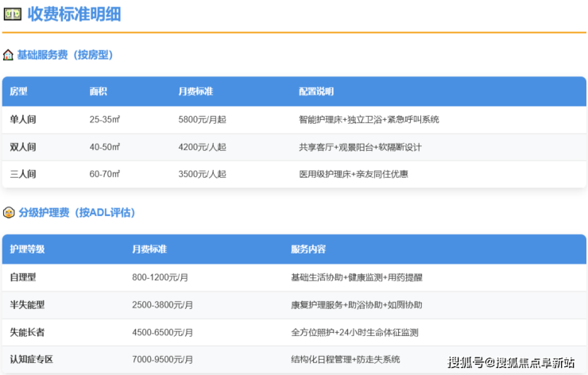Click the 配置说明 column header
This screenshot has width=588, height=375.
tap(316, 91)
